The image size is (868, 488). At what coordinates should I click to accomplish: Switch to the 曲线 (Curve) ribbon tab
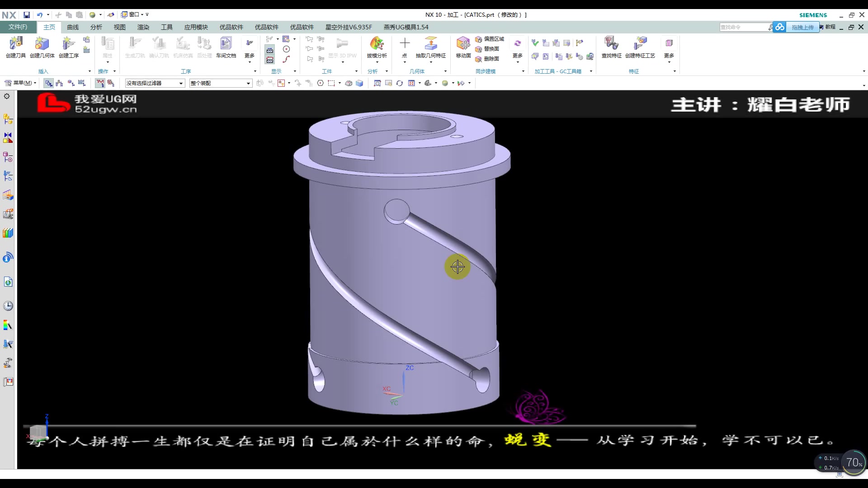(x=73, y=27)
